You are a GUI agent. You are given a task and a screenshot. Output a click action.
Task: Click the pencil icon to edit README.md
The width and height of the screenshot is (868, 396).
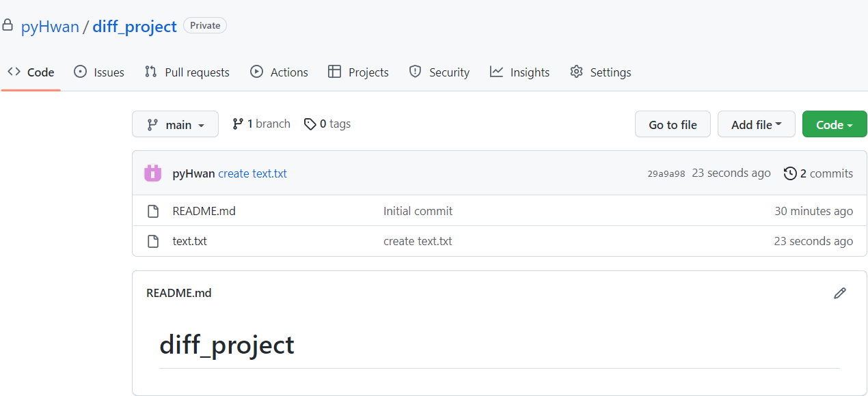840,293
